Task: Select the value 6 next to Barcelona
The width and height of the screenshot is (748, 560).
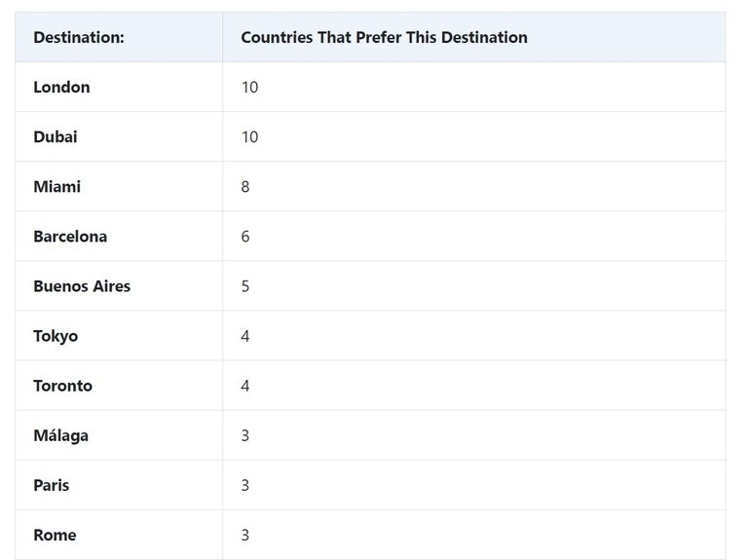Action: [x=245, y=237]
